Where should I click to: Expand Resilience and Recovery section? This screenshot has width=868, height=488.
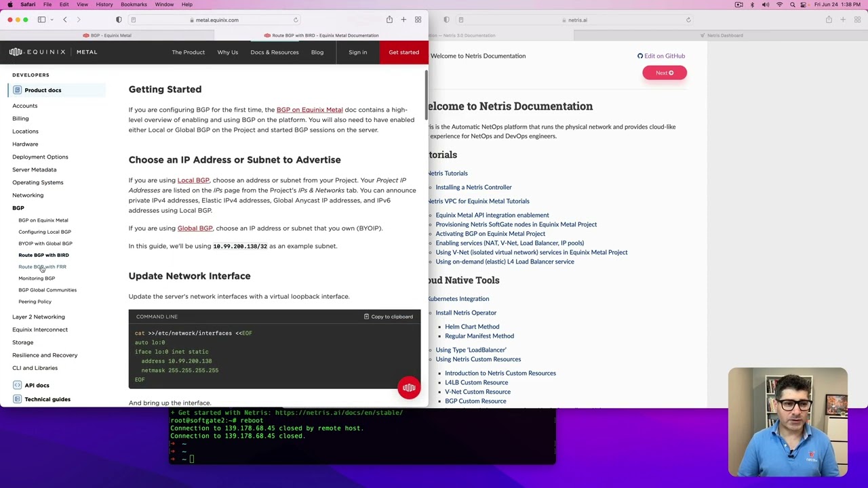pyautogui.click(x=45, y=355)
